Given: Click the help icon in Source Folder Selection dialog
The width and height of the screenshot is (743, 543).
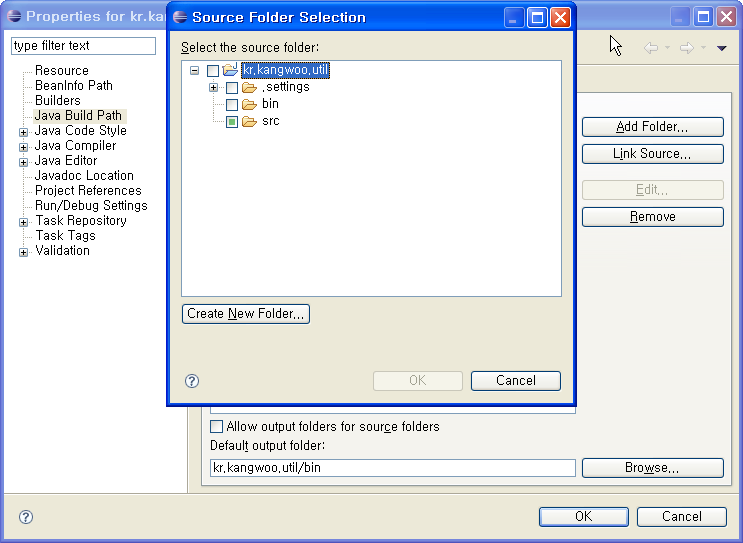Looking at the screenshot, I should click(x=192, y=381).
